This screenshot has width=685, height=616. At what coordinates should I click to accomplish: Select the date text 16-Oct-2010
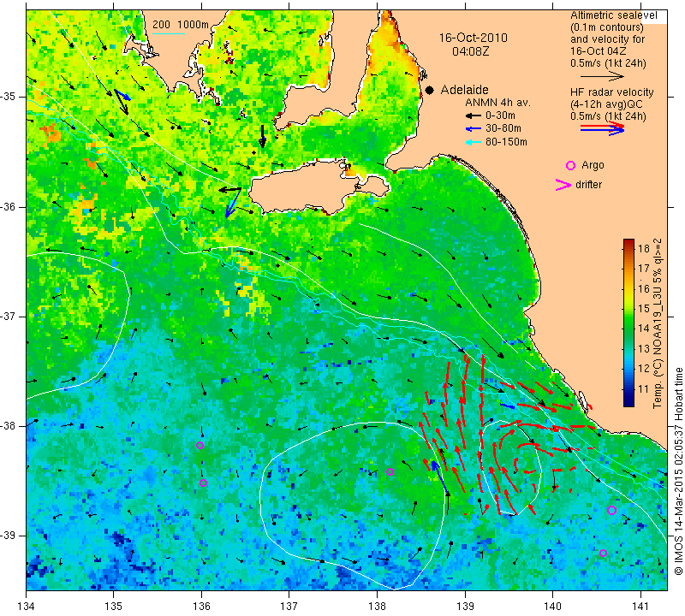[x=474, y=38]
